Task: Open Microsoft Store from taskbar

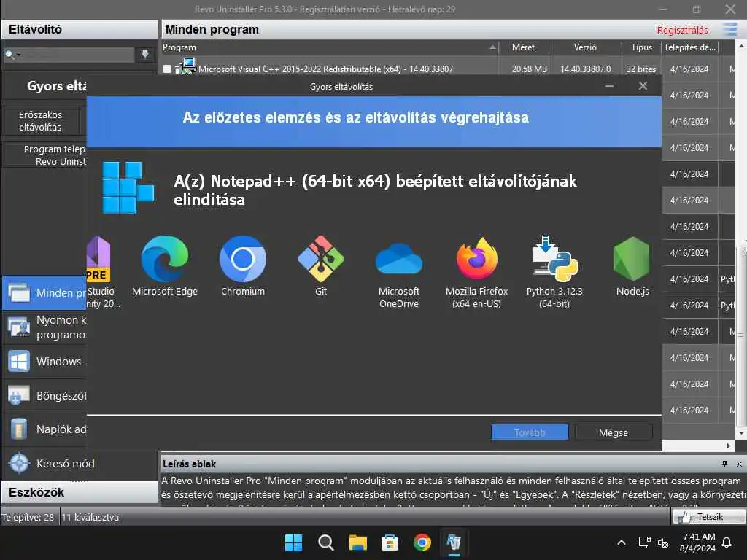Action: click(390, 542)
